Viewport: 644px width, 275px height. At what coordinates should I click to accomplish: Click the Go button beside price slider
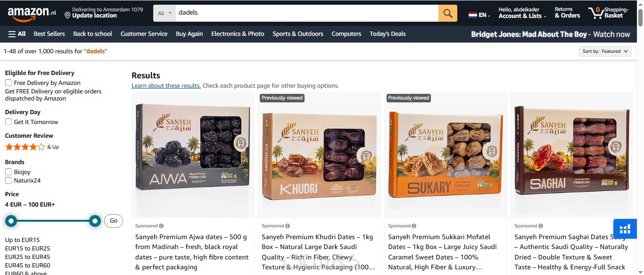point(114,221)
